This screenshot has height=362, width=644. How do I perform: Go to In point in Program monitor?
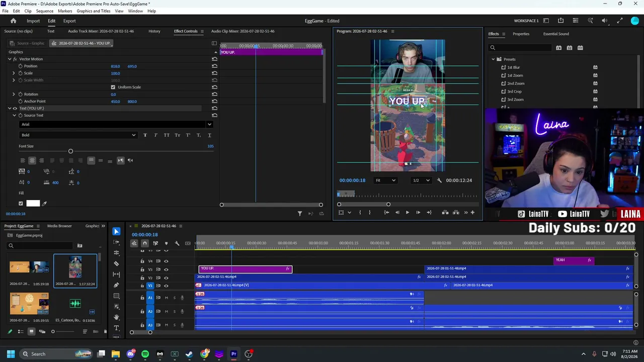[x=386, y=212]
